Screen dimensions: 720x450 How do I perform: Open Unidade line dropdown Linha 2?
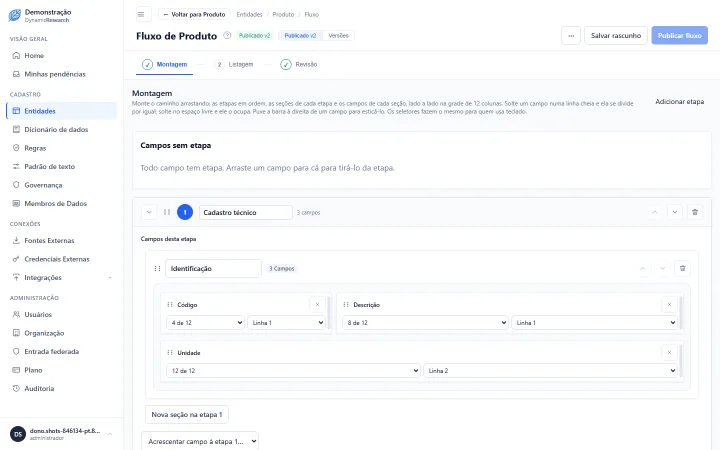[x=550, y=371]
